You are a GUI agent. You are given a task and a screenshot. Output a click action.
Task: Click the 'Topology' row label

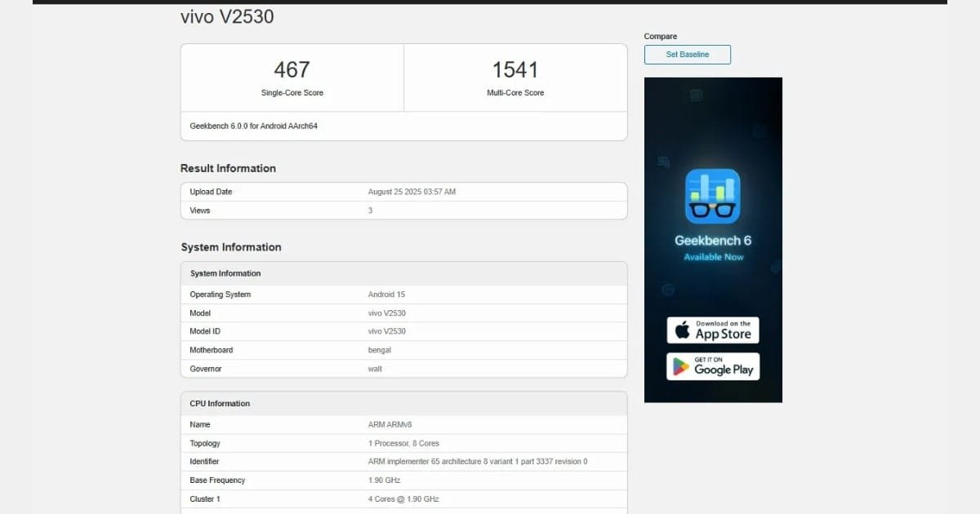click(x=205, y=444)
